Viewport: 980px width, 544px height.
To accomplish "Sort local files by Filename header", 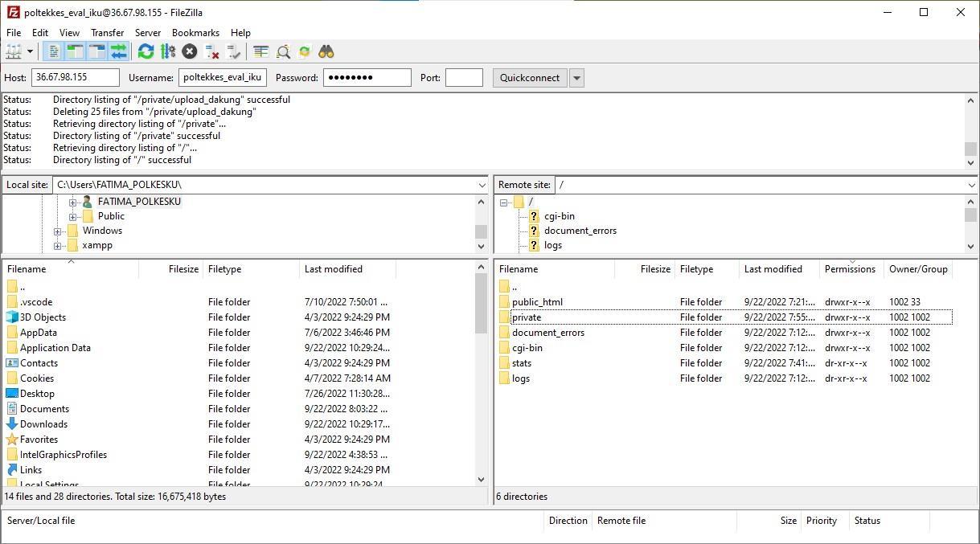I will pos(71,269).
